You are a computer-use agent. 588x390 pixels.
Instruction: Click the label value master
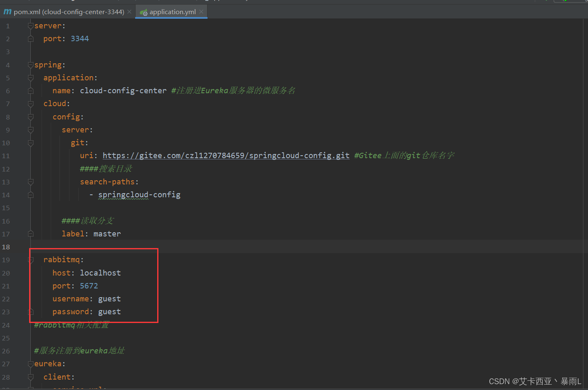coord(107,234)
